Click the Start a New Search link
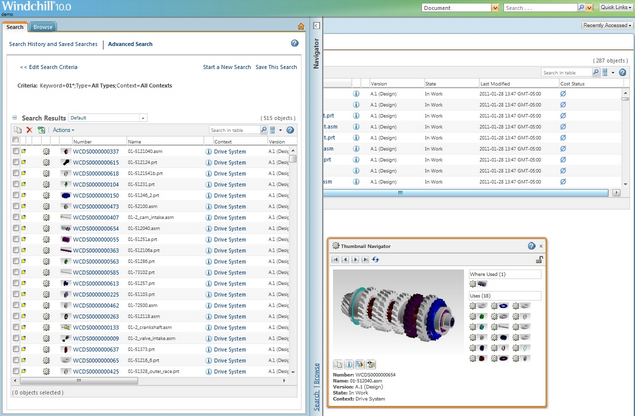 click(x=226, y=67)
